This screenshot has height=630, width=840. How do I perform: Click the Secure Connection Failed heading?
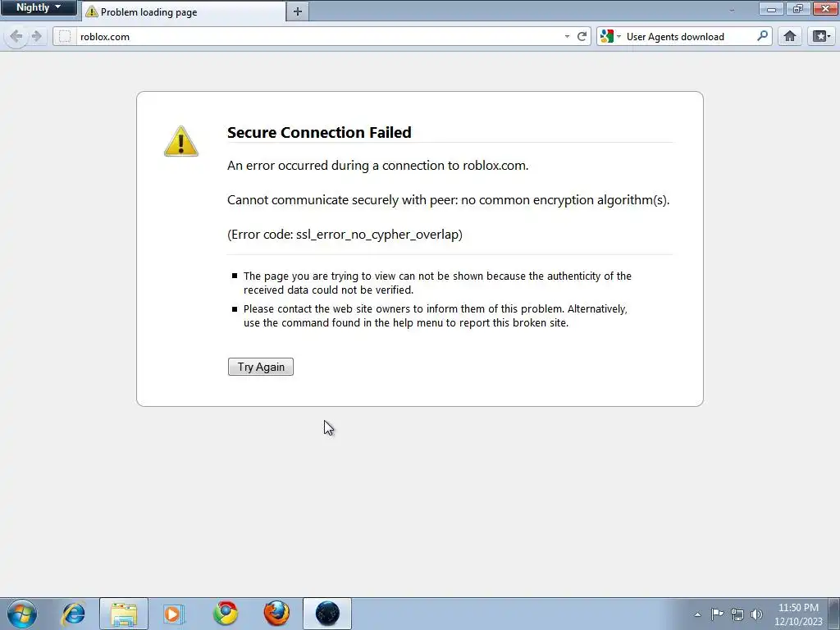tap(319, 132)
